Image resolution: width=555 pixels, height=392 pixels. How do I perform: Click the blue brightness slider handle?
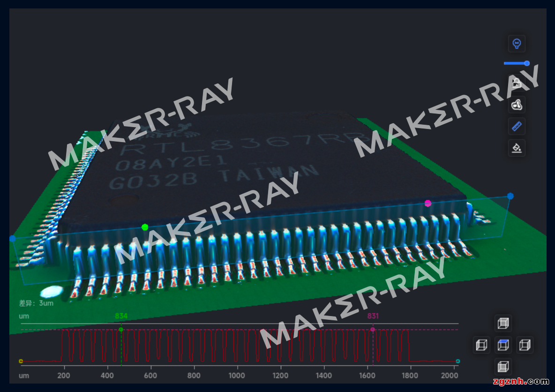coord(527,63)
